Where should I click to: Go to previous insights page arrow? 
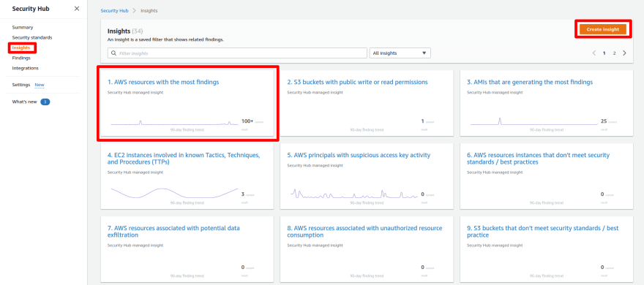click(594, 53)
